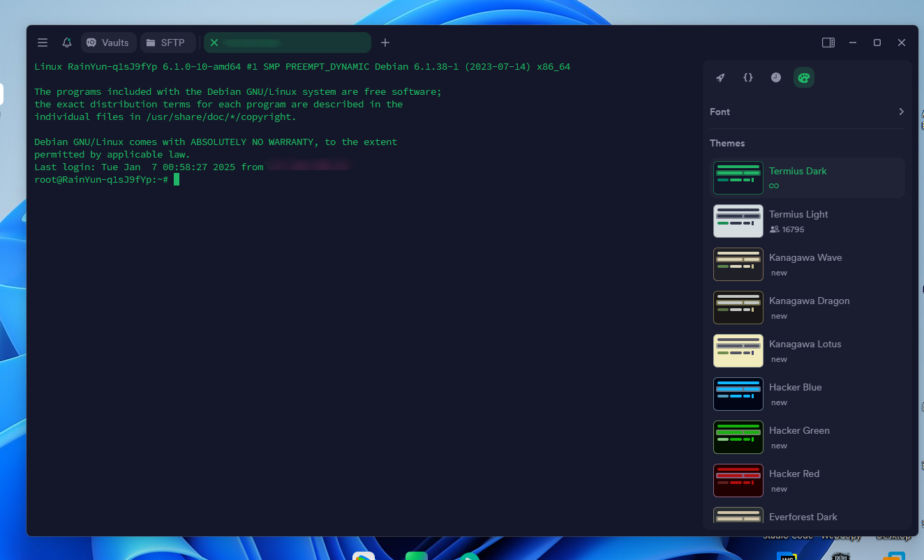Click the 'ABSOLUTELY NO WARRANTY' line
The height and width of the screenshot is (560, 924).
coord(216,142)
